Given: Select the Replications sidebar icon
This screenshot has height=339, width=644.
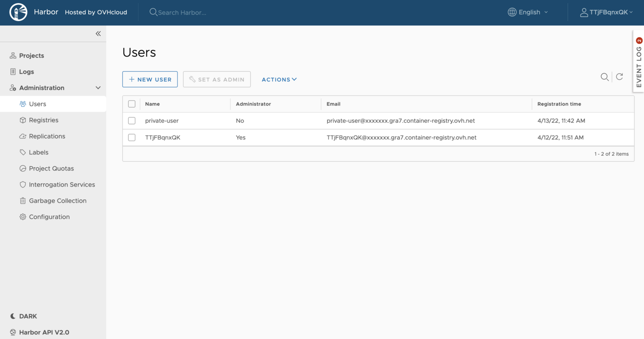Looking at the screenshot, I should click(23, 136).
